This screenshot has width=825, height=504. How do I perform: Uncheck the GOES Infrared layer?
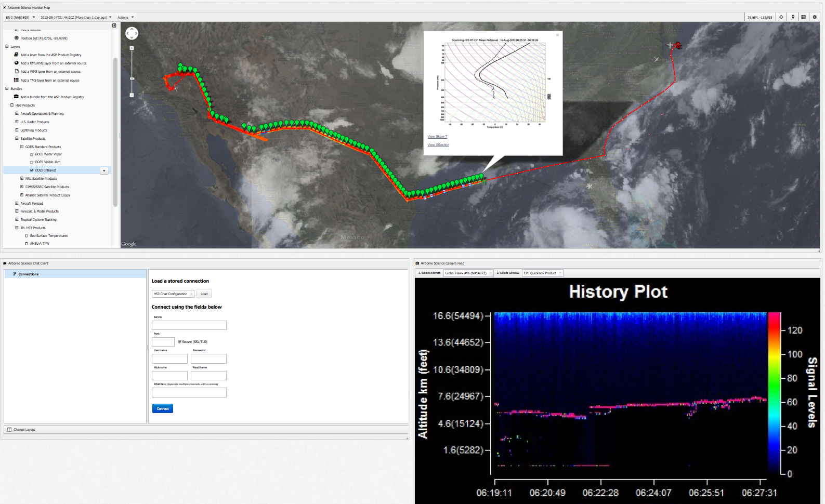[31, 170]
